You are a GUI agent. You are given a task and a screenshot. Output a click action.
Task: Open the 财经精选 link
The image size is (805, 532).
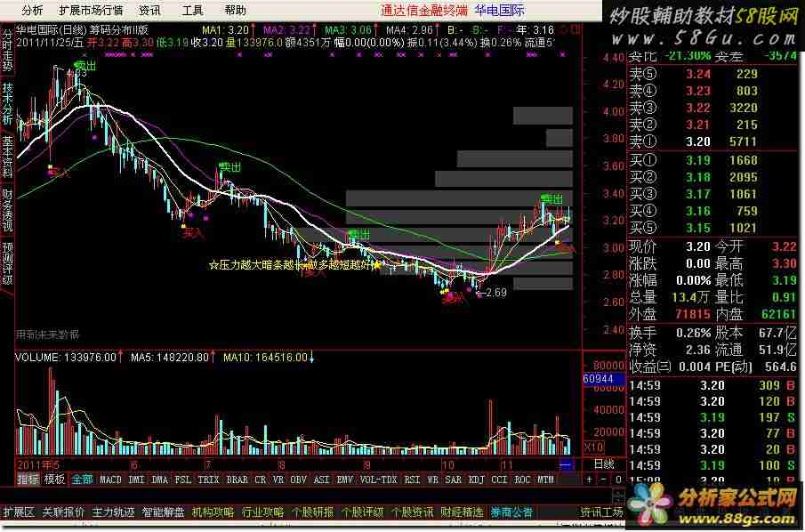(462, 512)
